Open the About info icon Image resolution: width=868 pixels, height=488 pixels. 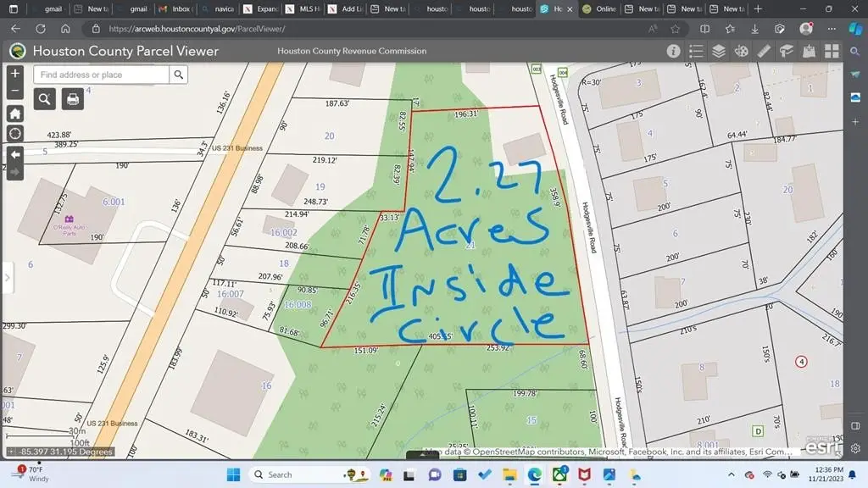673,51
